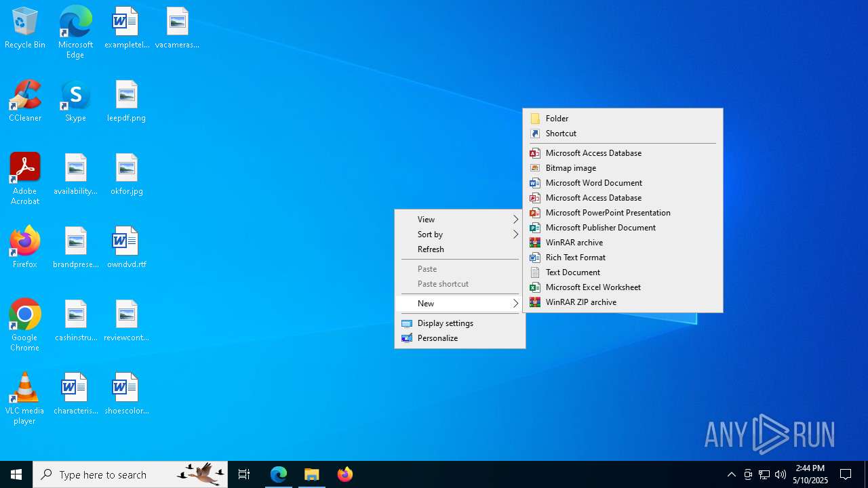Select the Adobe Acrobat desktop shortcut
Viewport: 868px width, 488px height.
[x=25, y=179]
